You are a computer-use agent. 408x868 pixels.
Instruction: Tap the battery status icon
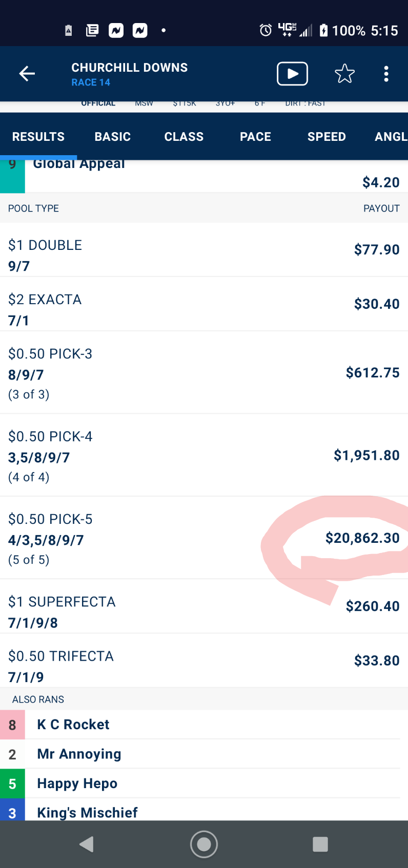(x=323, y=30)
